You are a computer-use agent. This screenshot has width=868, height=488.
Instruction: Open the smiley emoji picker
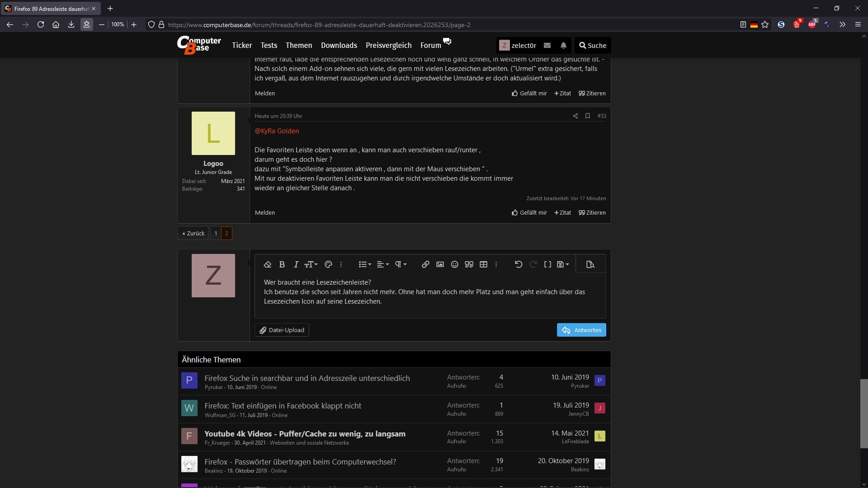454,264
